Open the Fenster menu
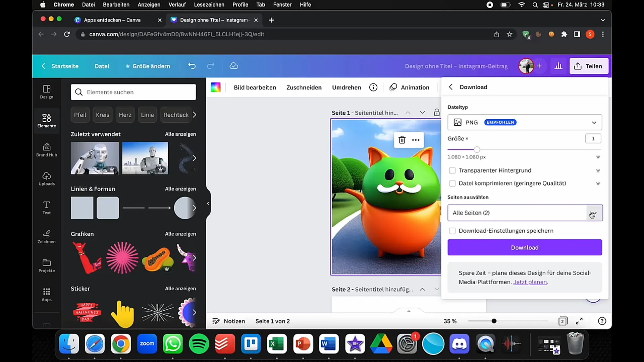 point(282,5)
